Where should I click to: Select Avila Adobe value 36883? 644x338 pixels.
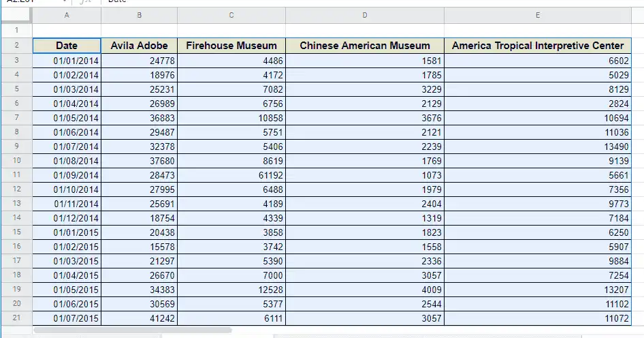click(140, 118)
